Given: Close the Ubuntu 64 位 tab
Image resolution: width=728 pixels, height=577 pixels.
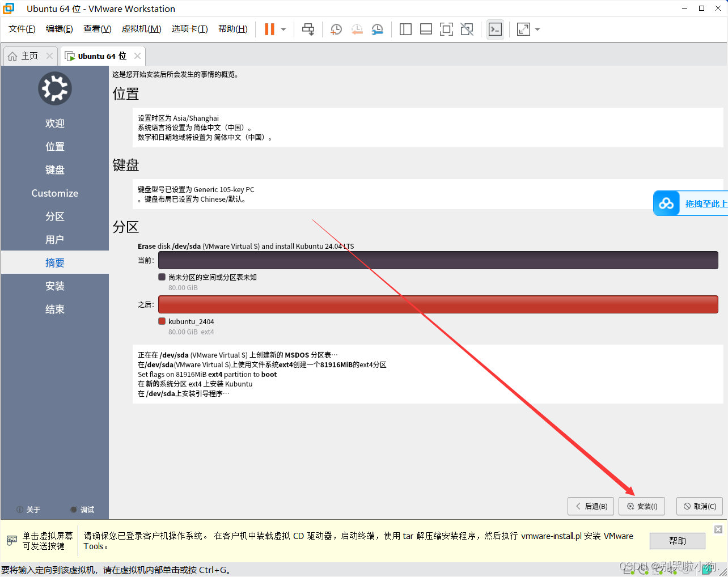Looking at the screenshot, I should point(137,56).
